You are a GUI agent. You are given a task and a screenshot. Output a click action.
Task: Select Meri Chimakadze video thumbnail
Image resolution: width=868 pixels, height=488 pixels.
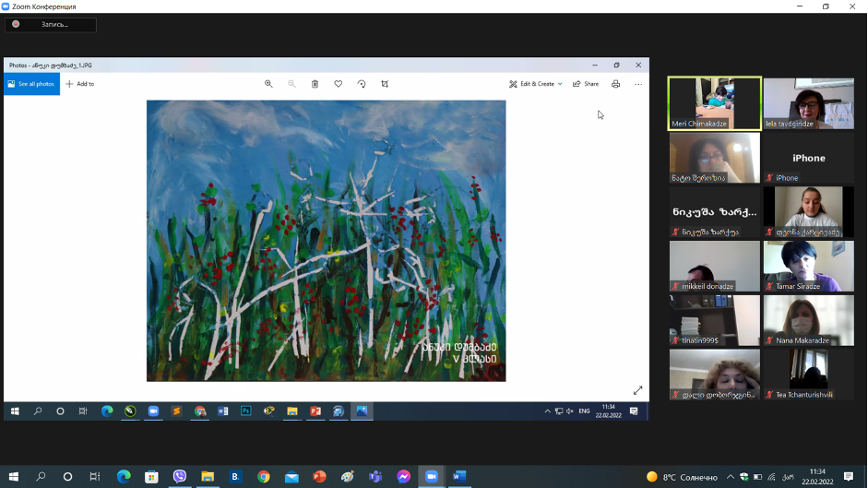pos(715,103)
